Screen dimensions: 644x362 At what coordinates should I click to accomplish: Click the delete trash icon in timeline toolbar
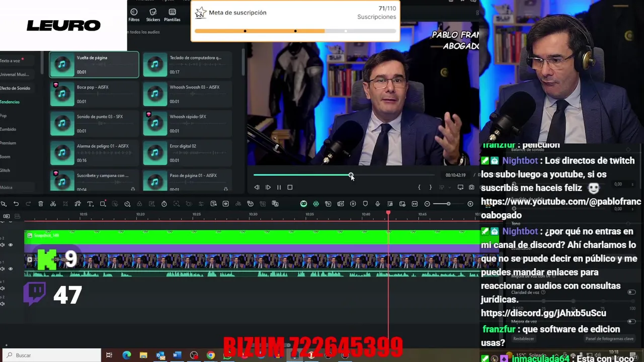41,204
